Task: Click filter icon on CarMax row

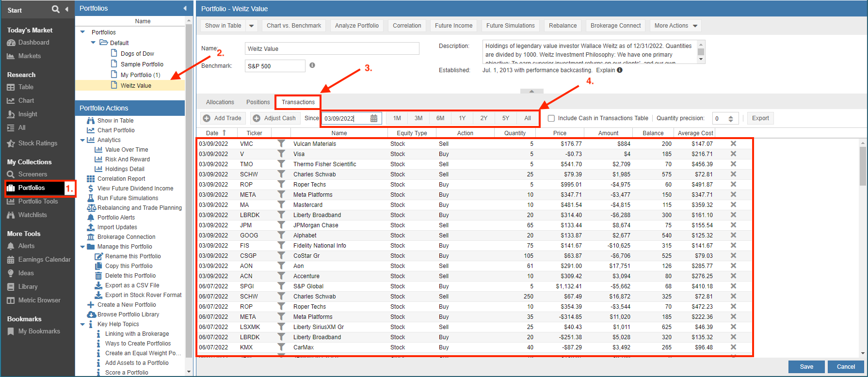Action: point(281,347)
